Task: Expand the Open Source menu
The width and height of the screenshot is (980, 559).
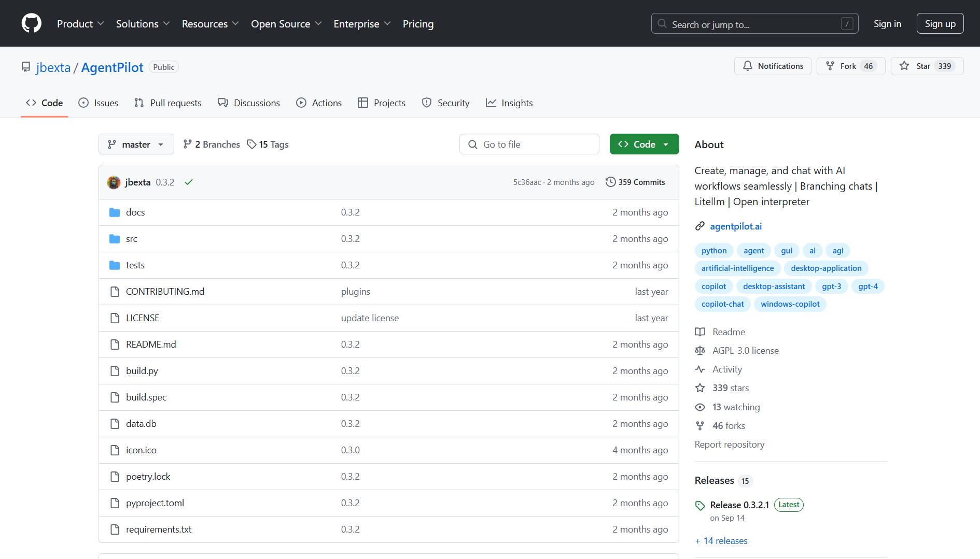Action: [286, 24]
